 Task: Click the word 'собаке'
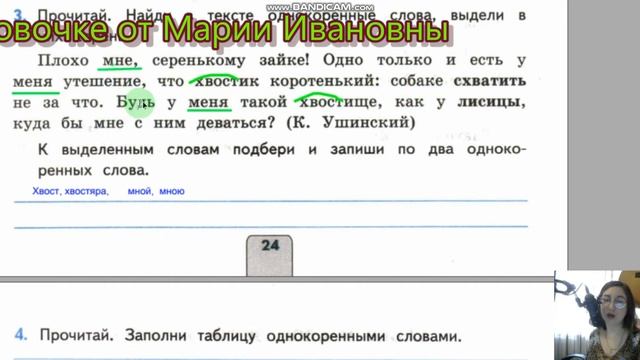[417, 81]
